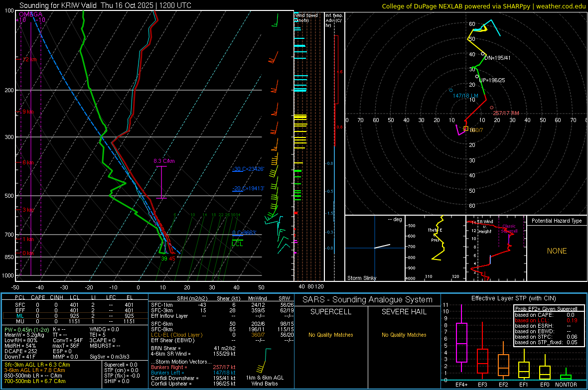Image resolution: width=588 pixels, height=390 pixels.
Task: Click 'DCAPE = 252' value
Action: coord(20,351)
